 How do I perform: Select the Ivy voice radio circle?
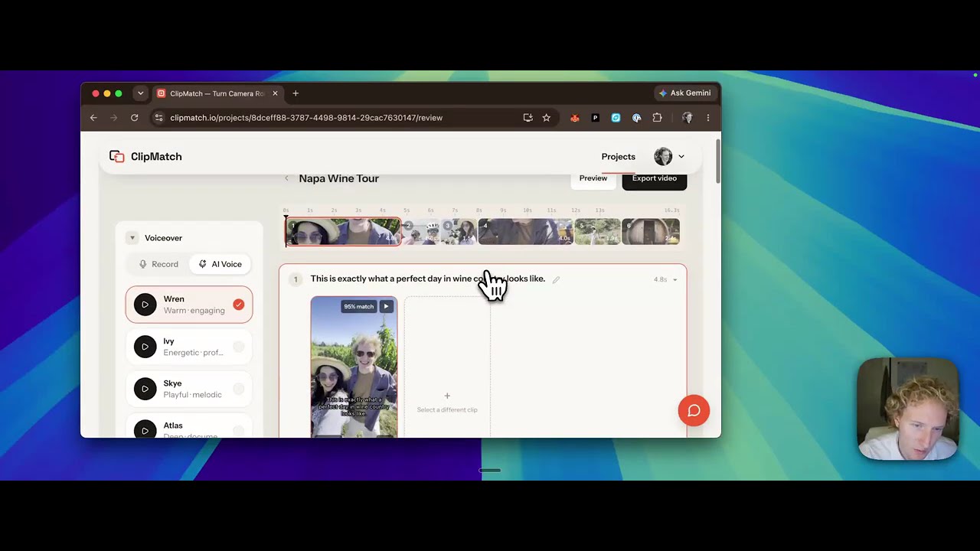[239, 347]
